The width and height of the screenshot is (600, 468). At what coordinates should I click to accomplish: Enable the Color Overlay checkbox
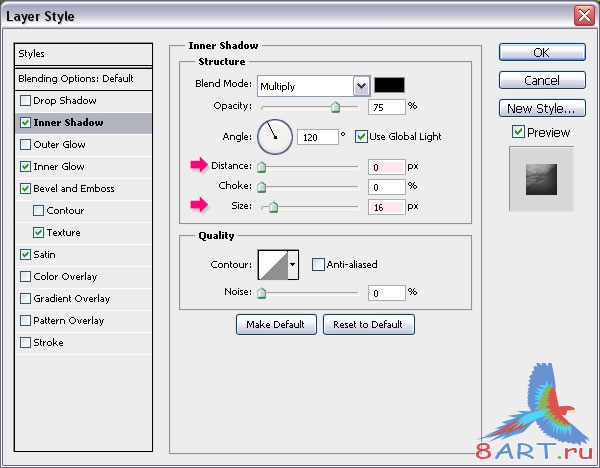point(25,277)
